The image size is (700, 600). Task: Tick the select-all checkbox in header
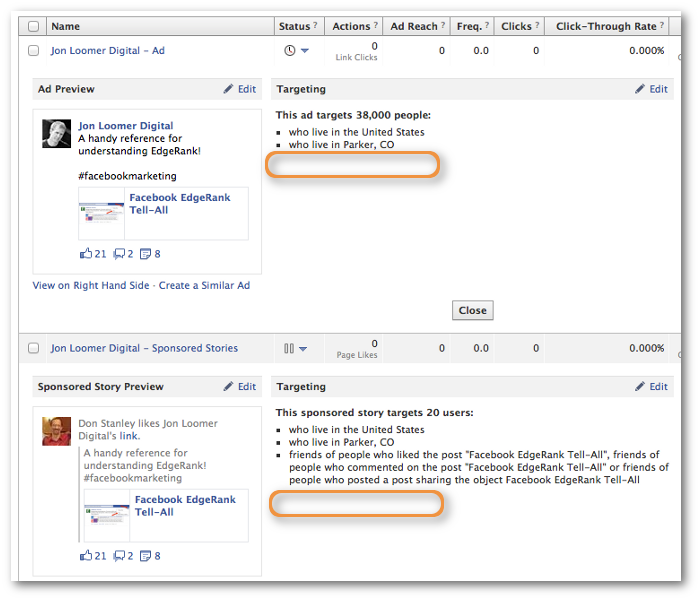(x=33, y=26)
